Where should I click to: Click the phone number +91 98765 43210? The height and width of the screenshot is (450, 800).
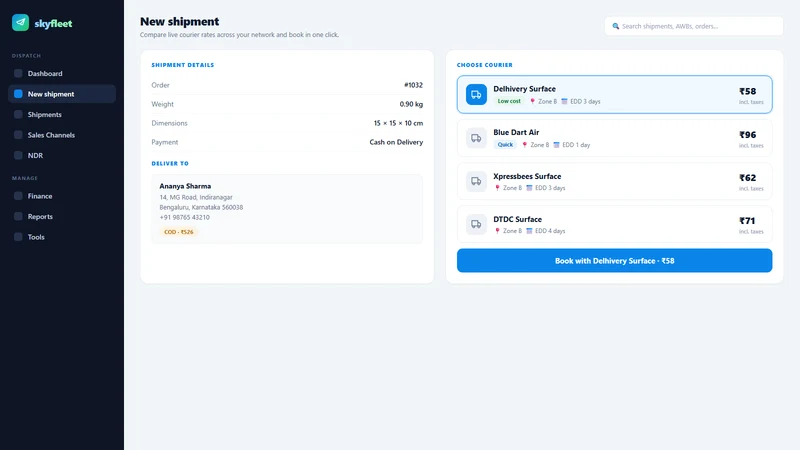pyautogui.click(x=185, y=217)
